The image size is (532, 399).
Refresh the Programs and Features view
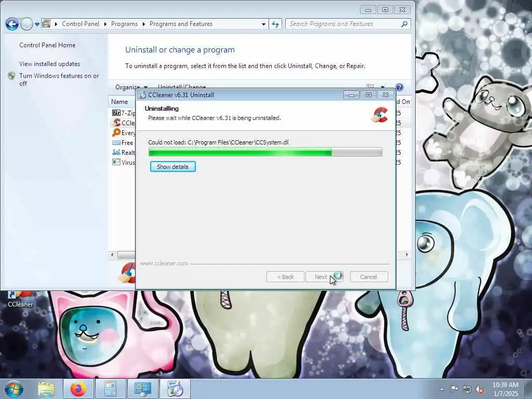click(x=275, y=24)
